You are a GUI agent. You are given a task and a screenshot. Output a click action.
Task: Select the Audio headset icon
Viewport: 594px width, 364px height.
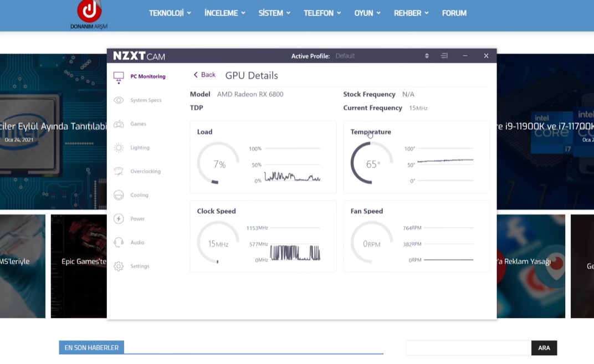[x=119, y=243]
